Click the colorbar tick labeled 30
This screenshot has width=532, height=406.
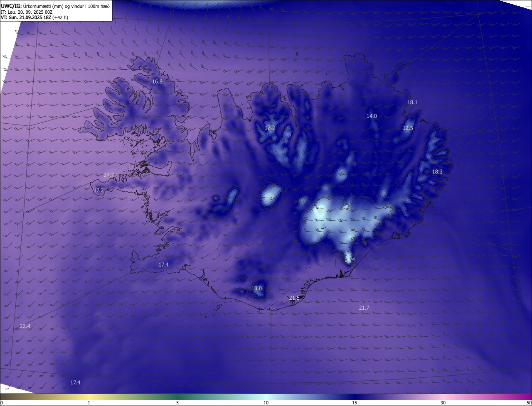pyautogui.click(x=443, y=403)
